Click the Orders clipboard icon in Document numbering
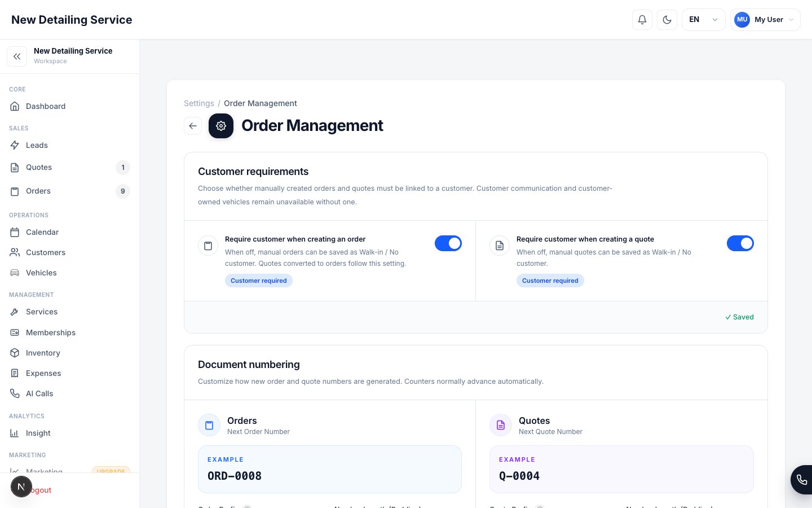This screenshot has width=812, height=508. click(x=209, y=426)
